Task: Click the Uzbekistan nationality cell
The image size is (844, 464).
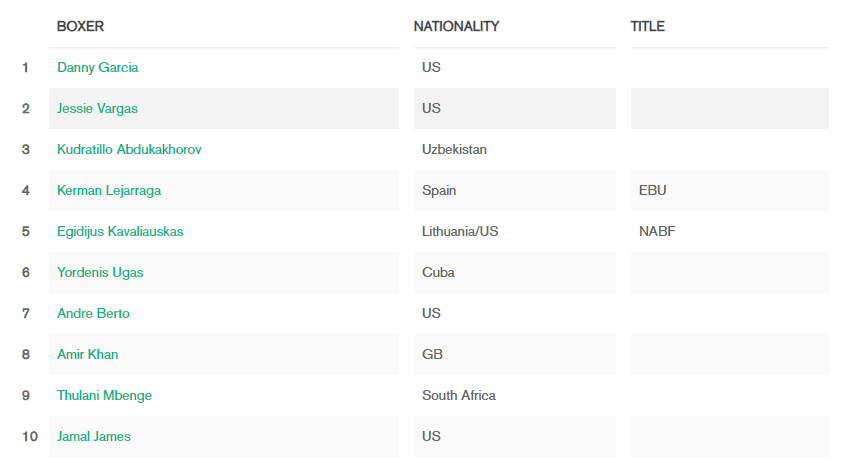Action: tap(515, 149)
